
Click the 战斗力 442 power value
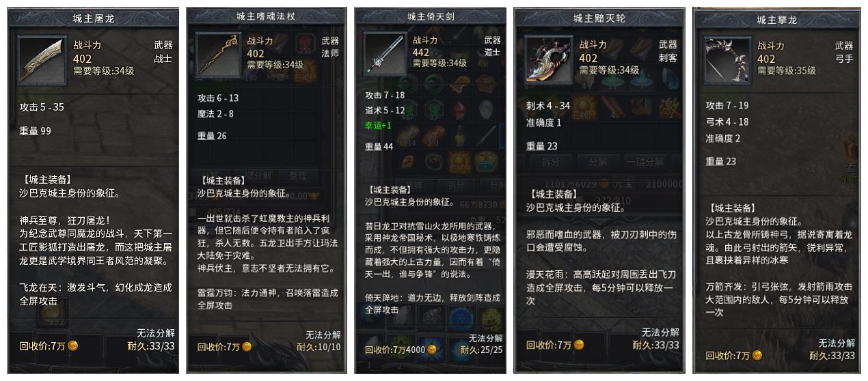[421, 53]
